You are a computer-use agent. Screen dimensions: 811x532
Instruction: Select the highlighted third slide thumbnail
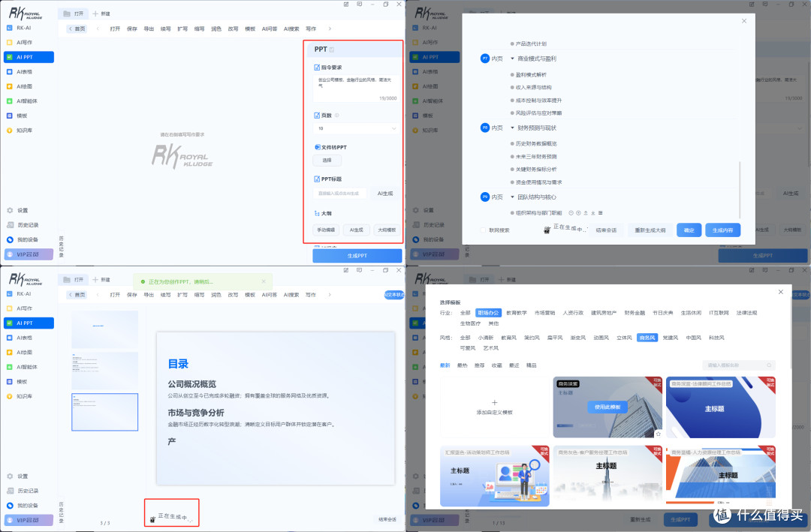coord(104,412)
